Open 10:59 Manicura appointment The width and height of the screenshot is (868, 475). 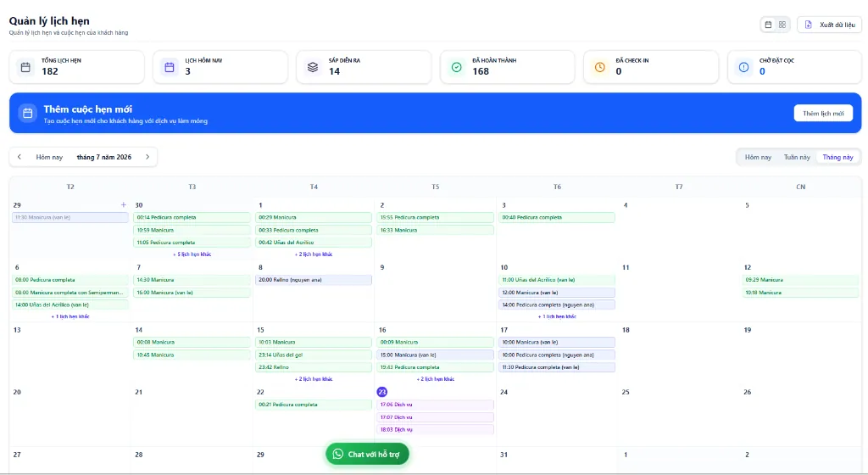(192, 231)
